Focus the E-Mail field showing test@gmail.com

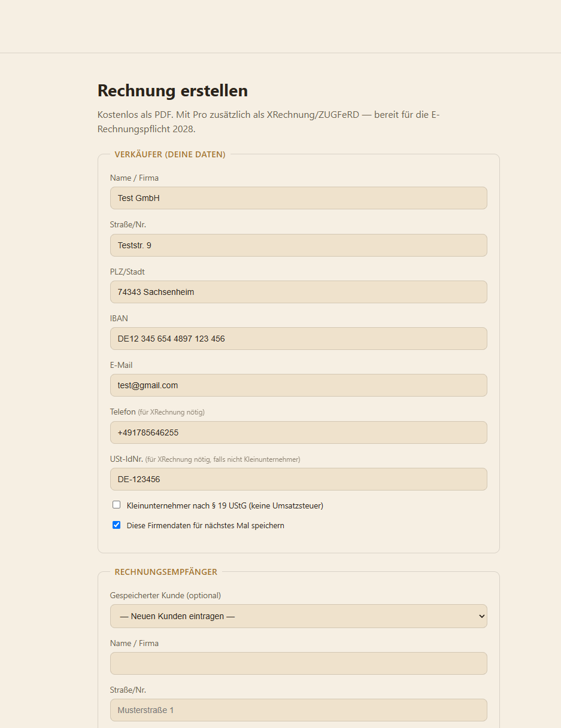click(x=298, y=385)
